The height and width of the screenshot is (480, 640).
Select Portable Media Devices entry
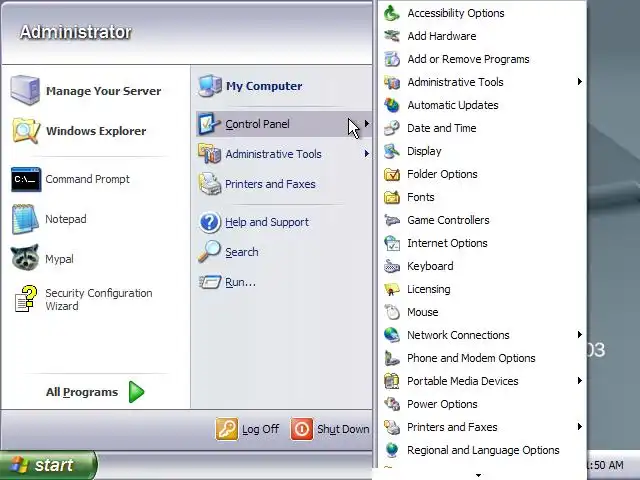[x=482, y=381]
